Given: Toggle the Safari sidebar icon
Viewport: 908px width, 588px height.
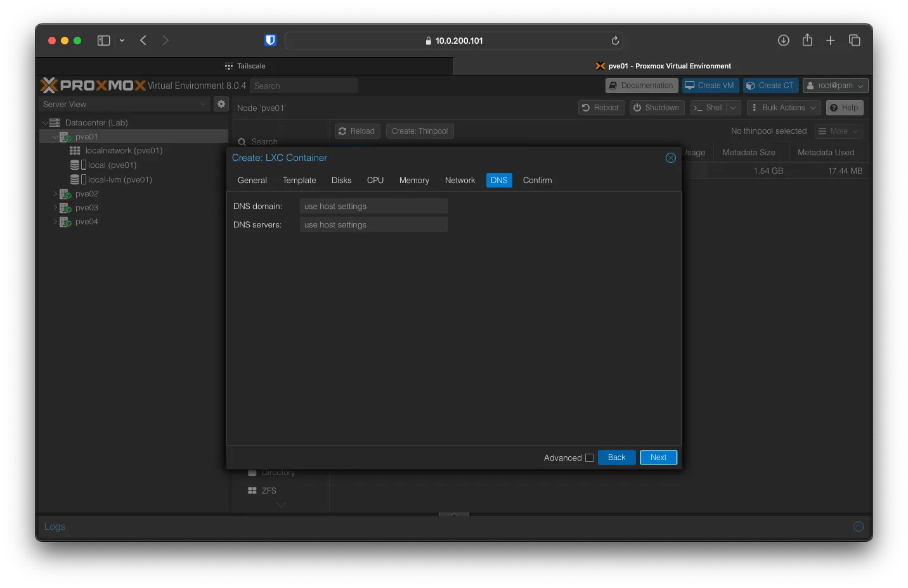Looking at the screenshot, I should click(103, 41).
